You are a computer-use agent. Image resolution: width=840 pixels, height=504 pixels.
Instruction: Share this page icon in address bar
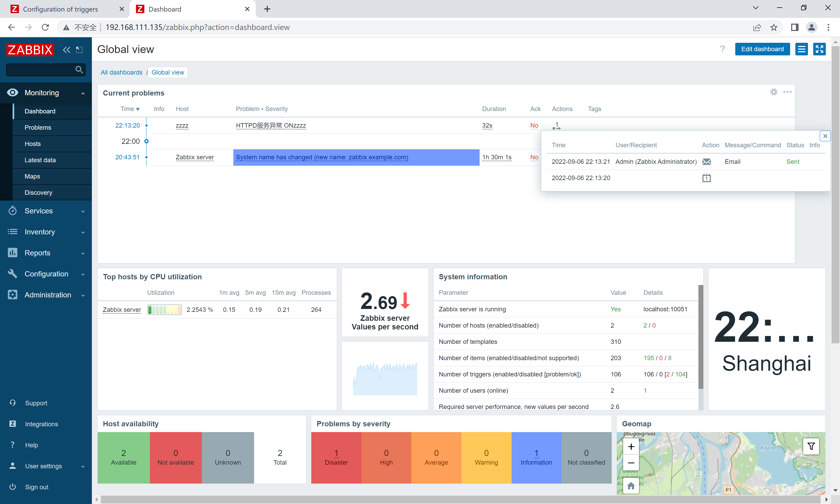pos(757,28)
